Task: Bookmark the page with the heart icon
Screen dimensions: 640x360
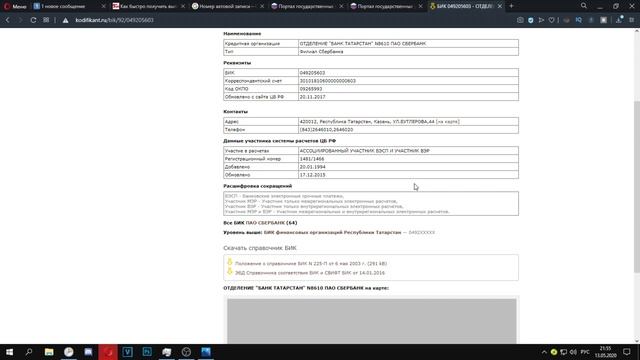Action: click(x=551, y=20)
